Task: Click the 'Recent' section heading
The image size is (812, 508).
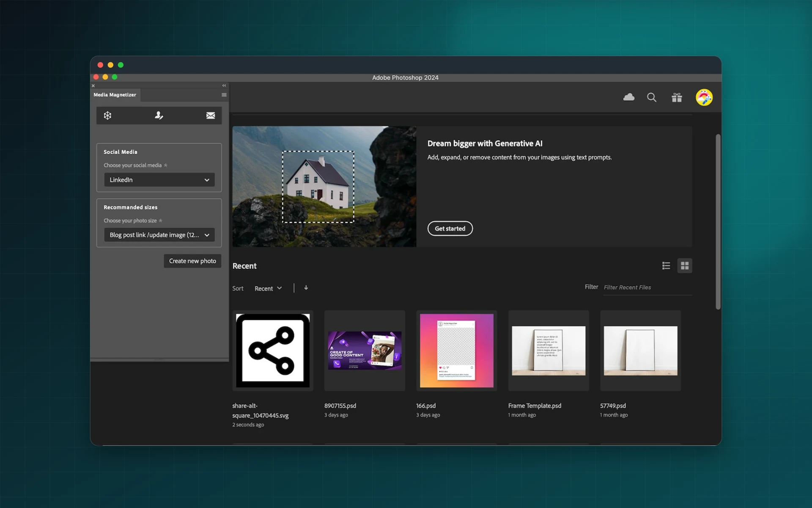Action: (244, 266)
